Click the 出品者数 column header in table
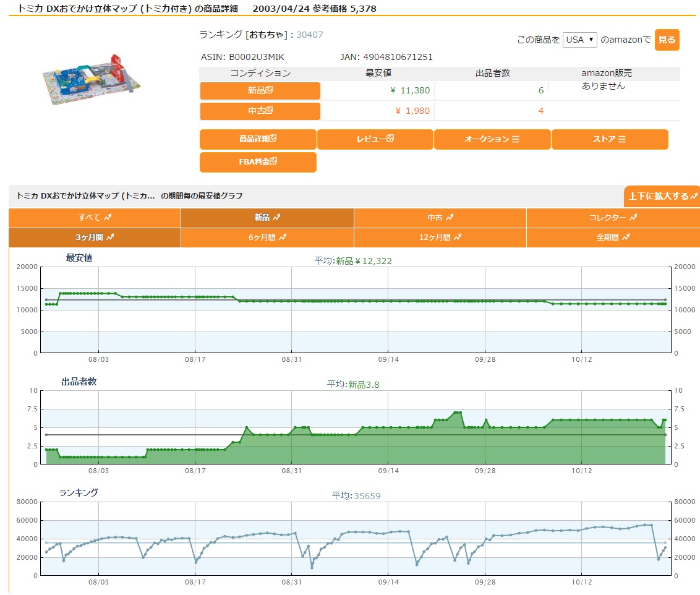This screenshot has height=595, width=700. point(492,73)
